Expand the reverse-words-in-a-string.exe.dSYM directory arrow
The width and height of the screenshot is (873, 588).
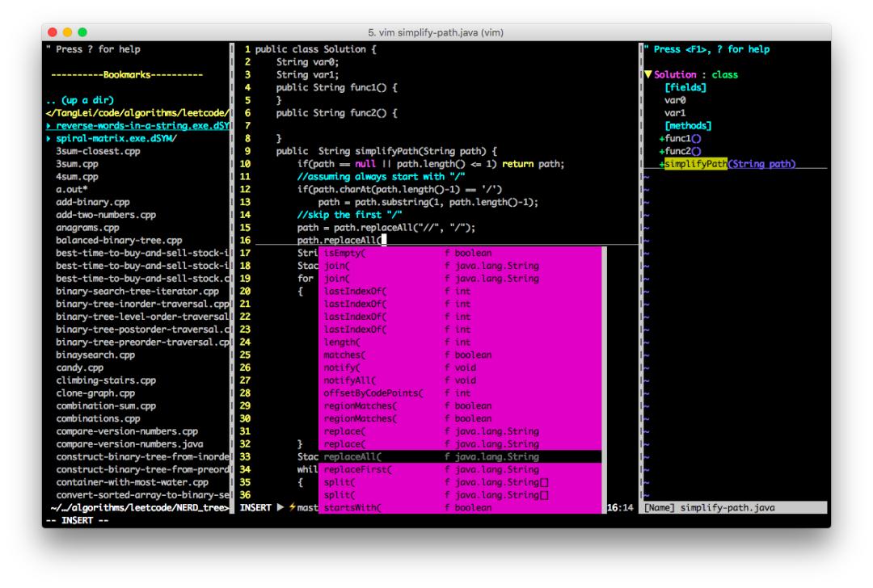[x=48, y=126]
